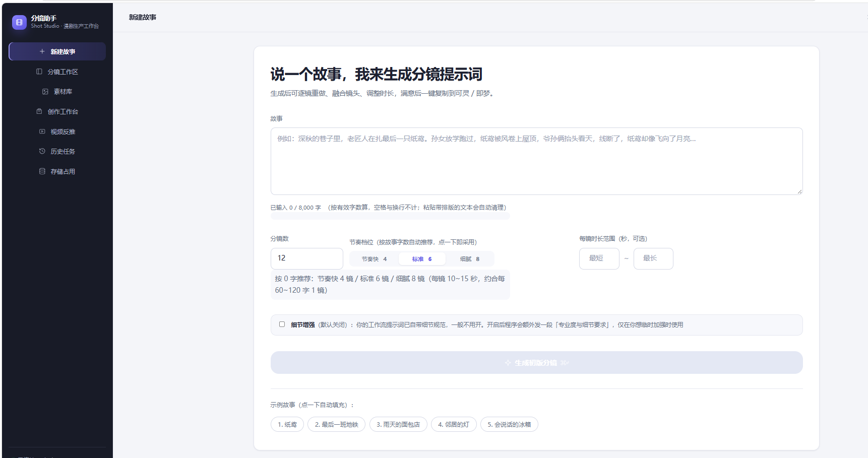Click the heading 说一个故事，我来生成分镜提示词
Viewport: 868px width, 458px height.
point(376,74)
